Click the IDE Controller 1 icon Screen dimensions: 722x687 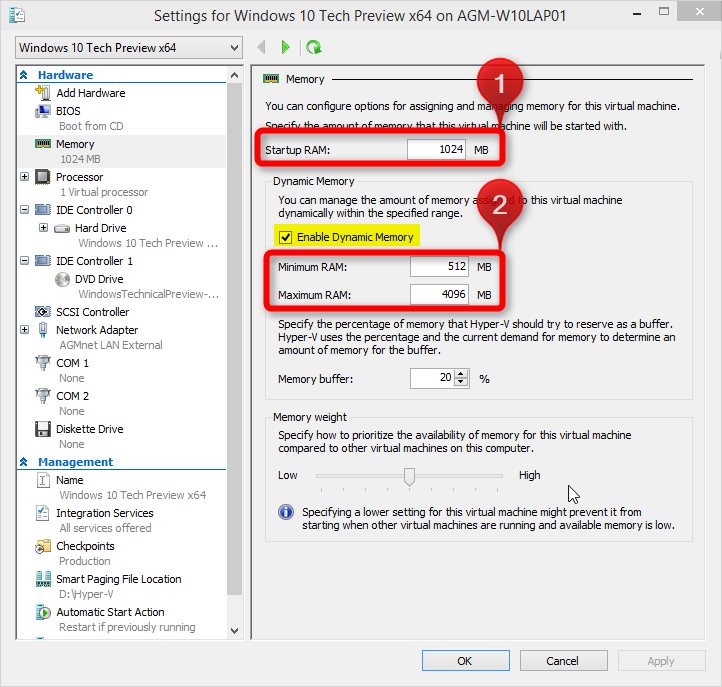pyautogui.click(x=43, y=261)
